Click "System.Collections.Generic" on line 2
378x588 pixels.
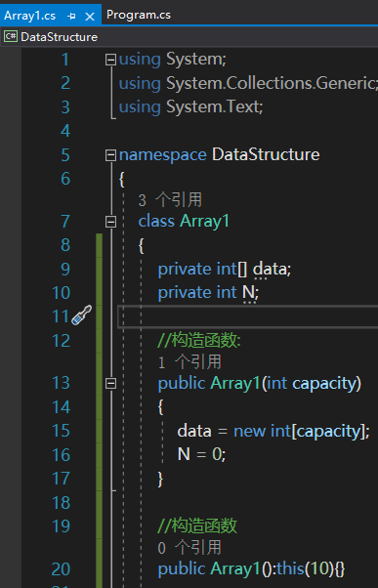(271, 83)
